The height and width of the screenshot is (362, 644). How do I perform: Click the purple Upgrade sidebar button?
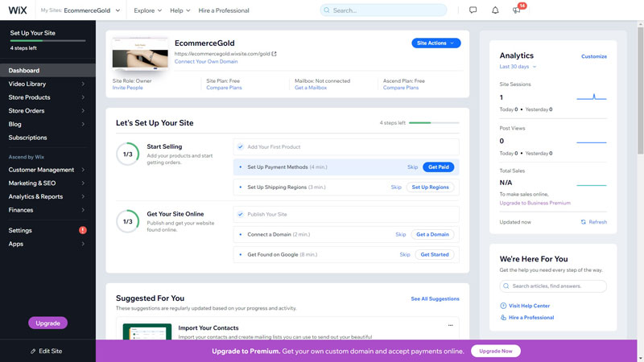[47, 323]
